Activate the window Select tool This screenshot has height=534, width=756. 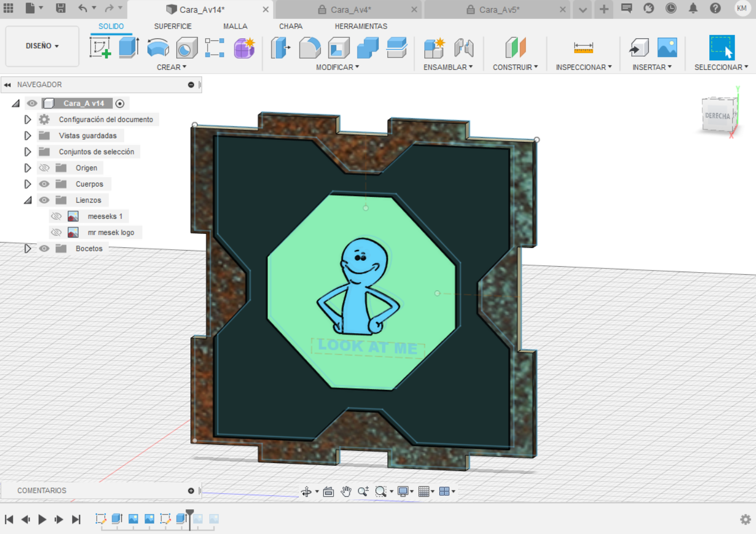[722, 48]
